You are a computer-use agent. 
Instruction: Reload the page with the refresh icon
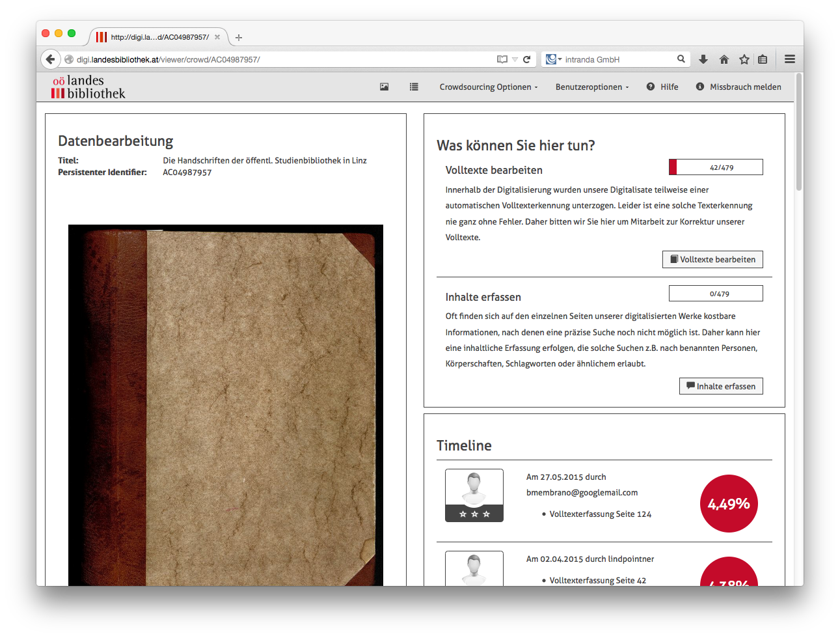tap(526, 59)
